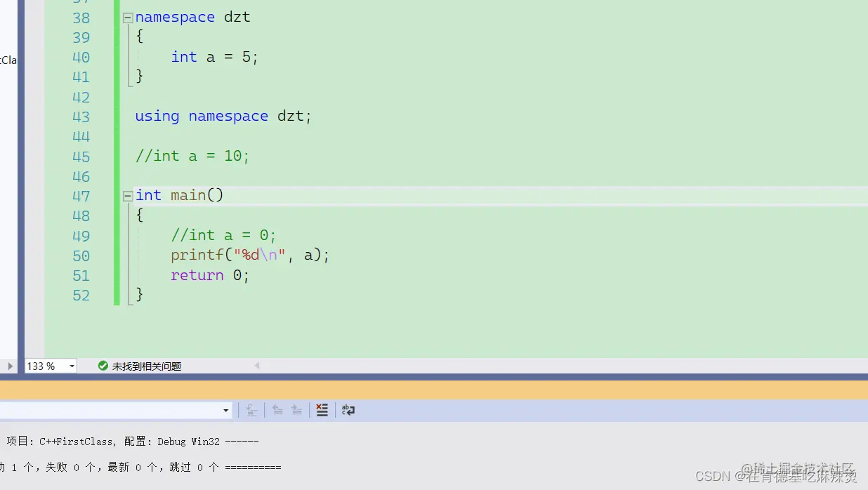Screen dimensions: 868x490
Task: Open the output source dropdown arrow
Action: click(225, 410)
